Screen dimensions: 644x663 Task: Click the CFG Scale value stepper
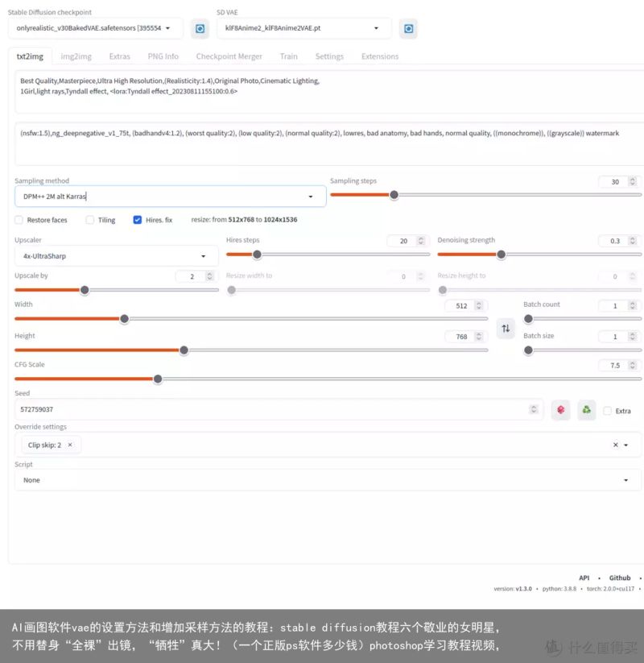(x=633, y=365)
